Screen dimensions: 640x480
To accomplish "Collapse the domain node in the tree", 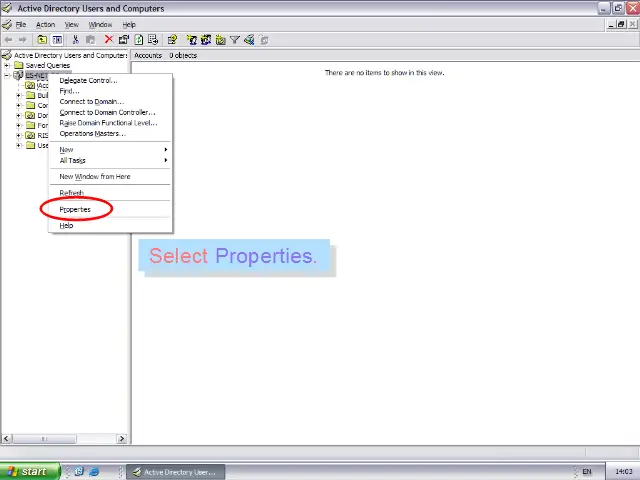I will tap(7, 76).
